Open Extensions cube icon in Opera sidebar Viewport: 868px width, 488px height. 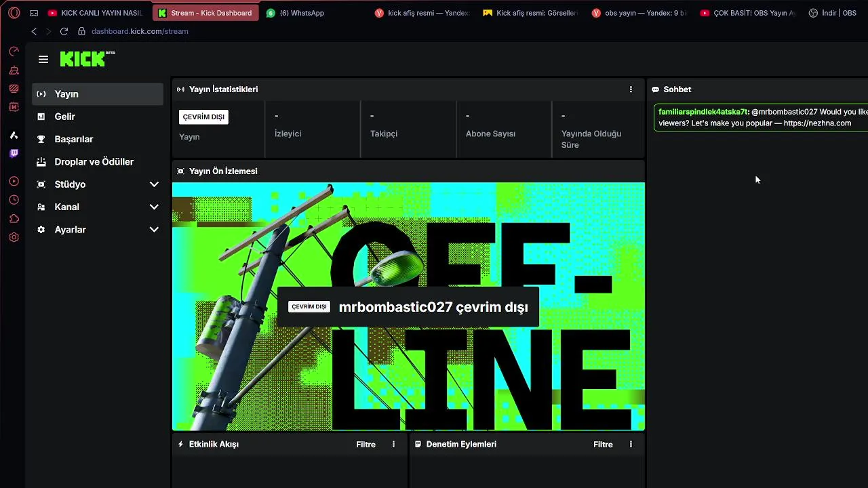(14, 218)
